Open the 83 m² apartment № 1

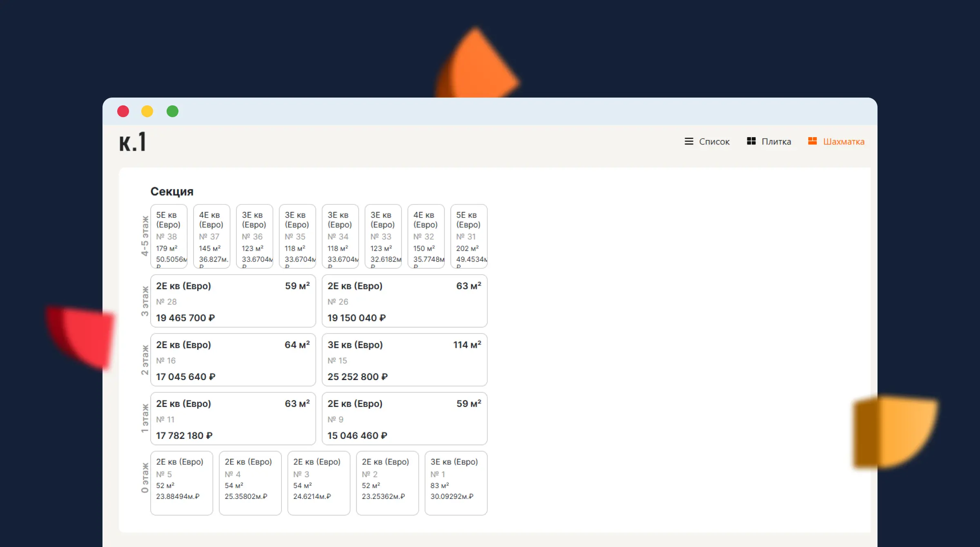456,483
